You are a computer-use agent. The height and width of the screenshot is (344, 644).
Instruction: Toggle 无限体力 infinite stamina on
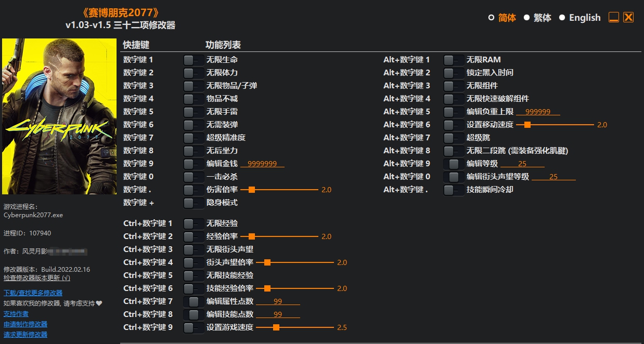point(193,72)
